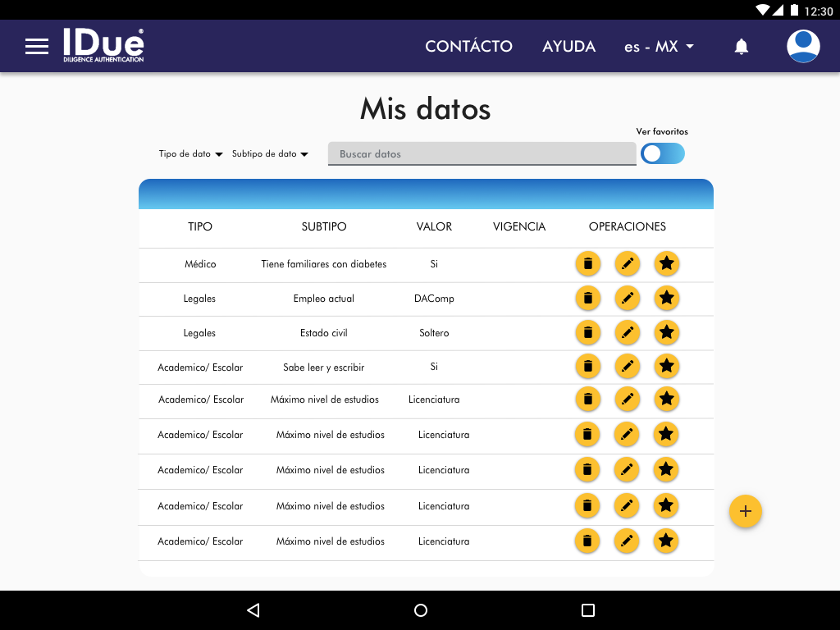840x630 pixels.
Task: Delete the Estado civil row
Action: [587, 332]
